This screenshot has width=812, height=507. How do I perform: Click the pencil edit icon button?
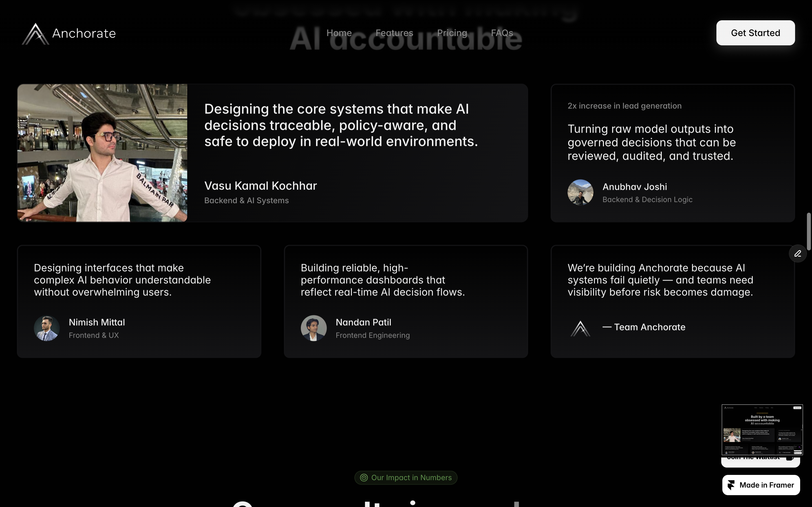[798, 253]
